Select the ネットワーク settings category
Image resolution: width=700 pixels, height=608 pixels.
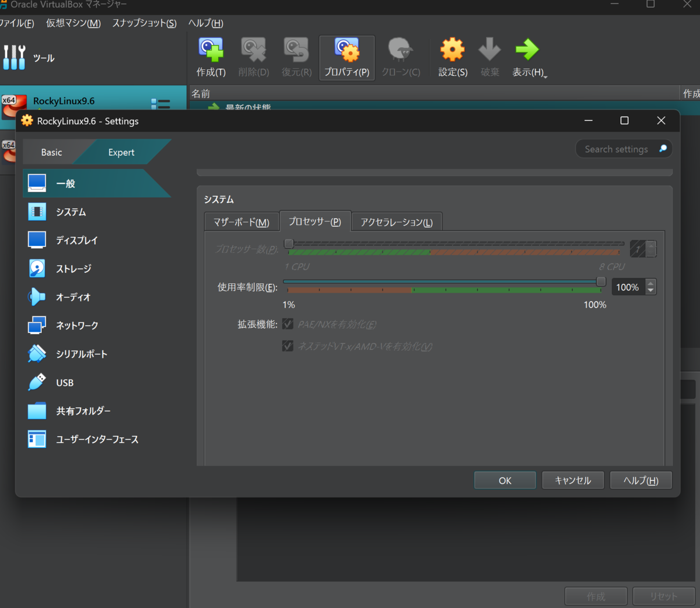coord(97,326)
